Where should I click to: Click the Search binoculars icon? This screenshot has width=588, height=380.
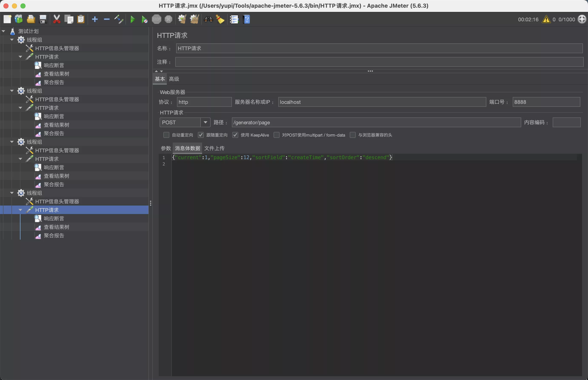208,19
